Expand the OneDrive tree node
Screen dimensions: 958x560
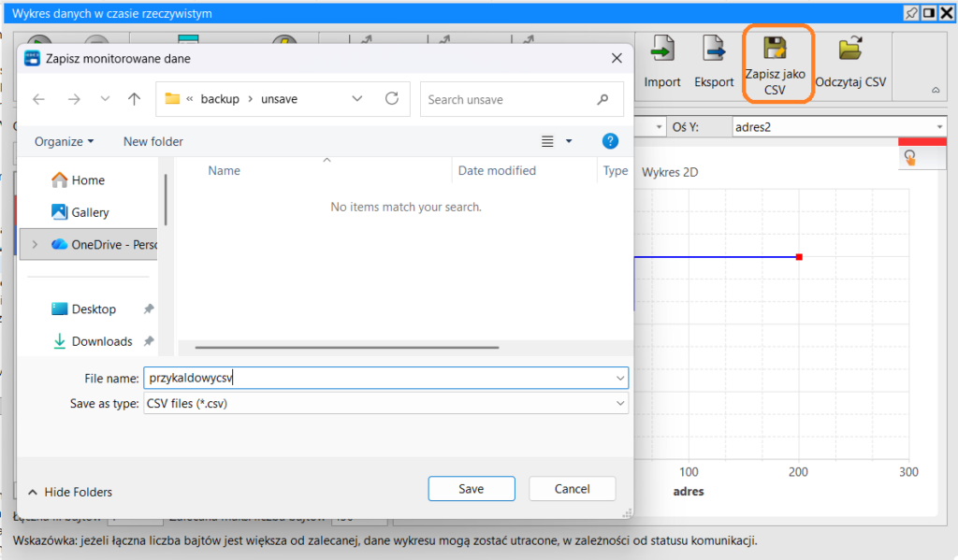click(35, 244)
